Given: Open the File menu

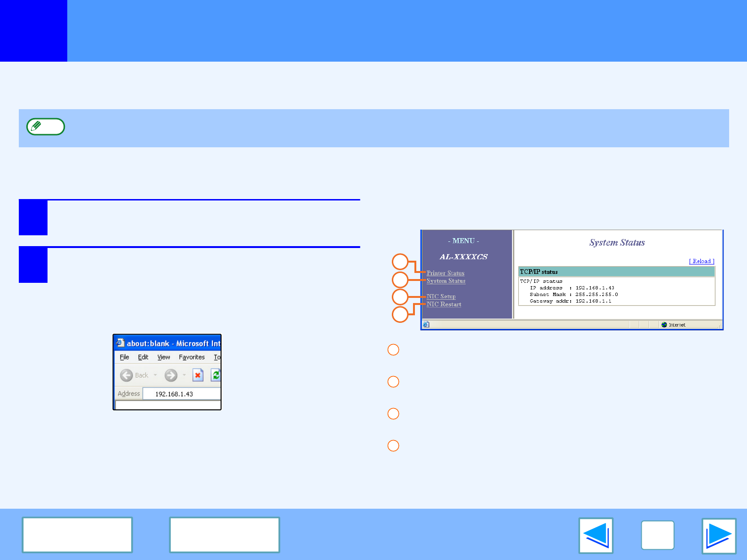Looking at the screenshot, I should (124, 357).
